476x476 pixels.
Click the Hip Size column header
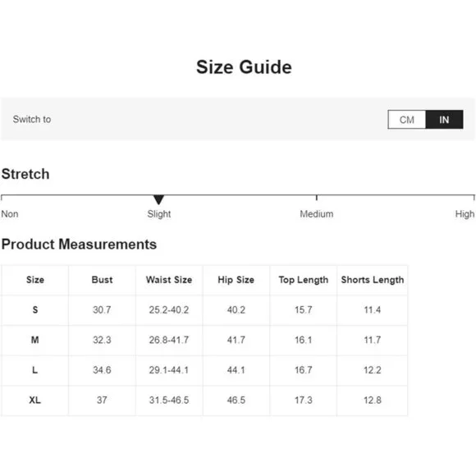(236, 280)
